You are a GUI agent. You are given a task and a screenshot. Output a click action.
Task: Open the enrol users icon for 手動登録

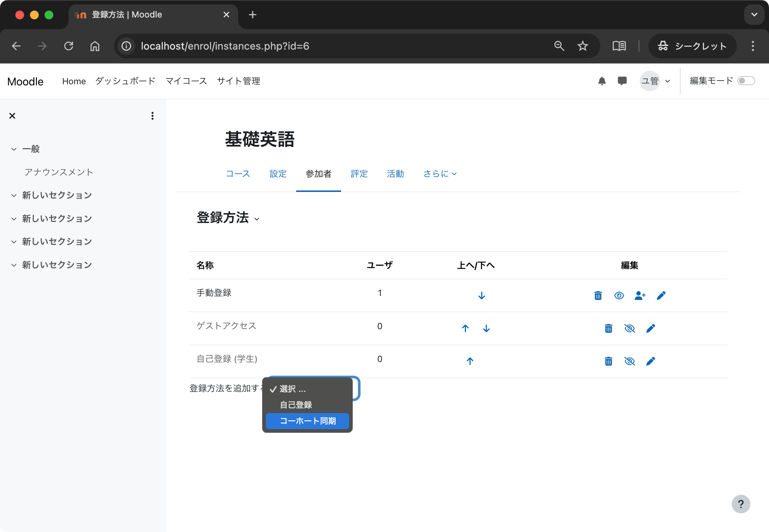click(640, 296)
